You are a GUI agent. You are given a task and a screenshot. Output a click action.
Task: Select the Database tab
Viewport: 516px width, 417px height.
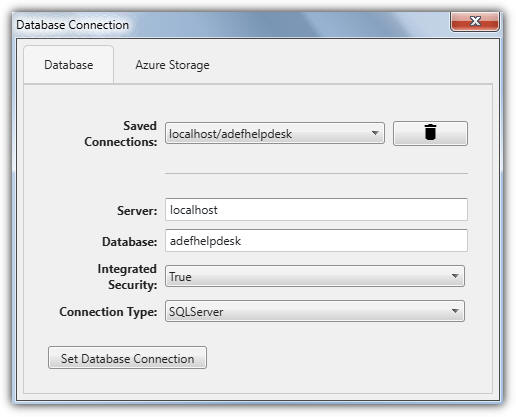(x=69, y=65)
